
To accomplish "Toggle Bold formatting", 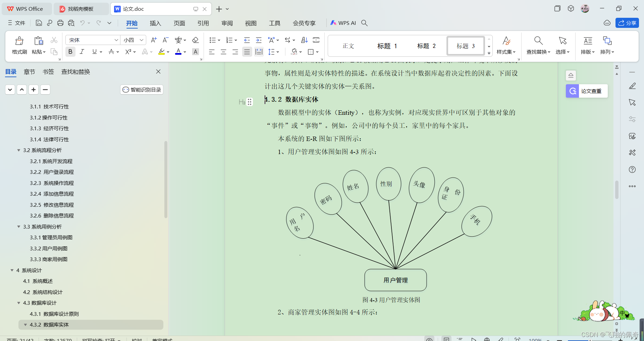I will tap(70, 52).
